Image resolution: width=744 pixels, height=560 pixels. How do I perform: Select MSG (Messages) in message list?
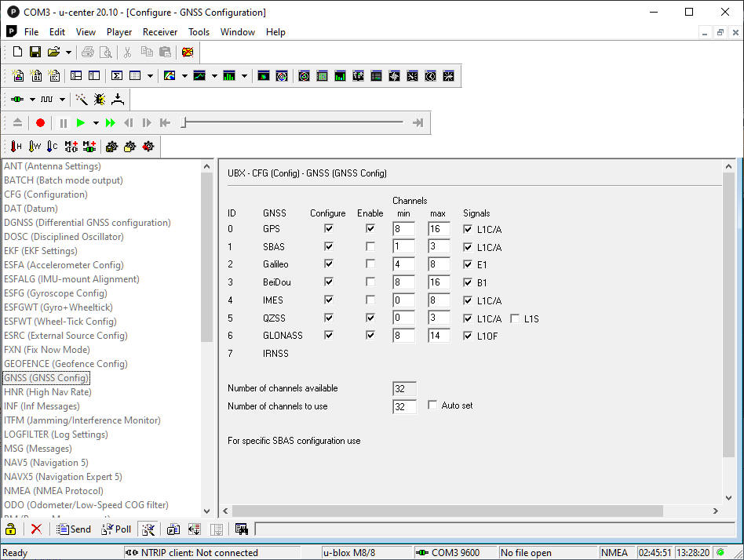38,448
